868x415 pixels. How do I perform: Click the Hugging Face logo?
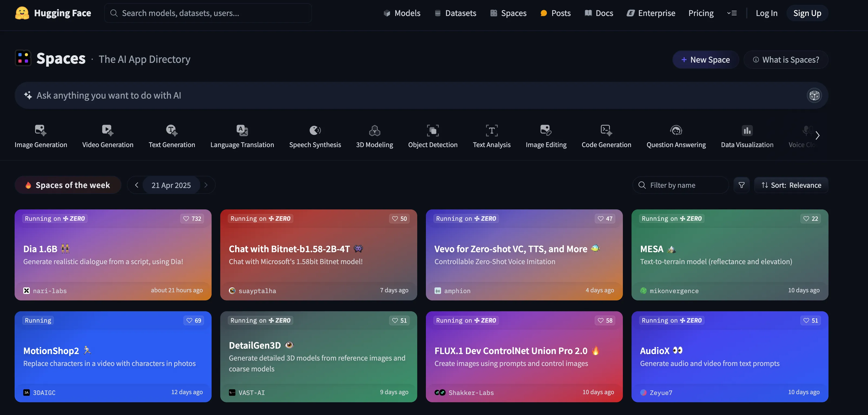[x=22, y=13]
